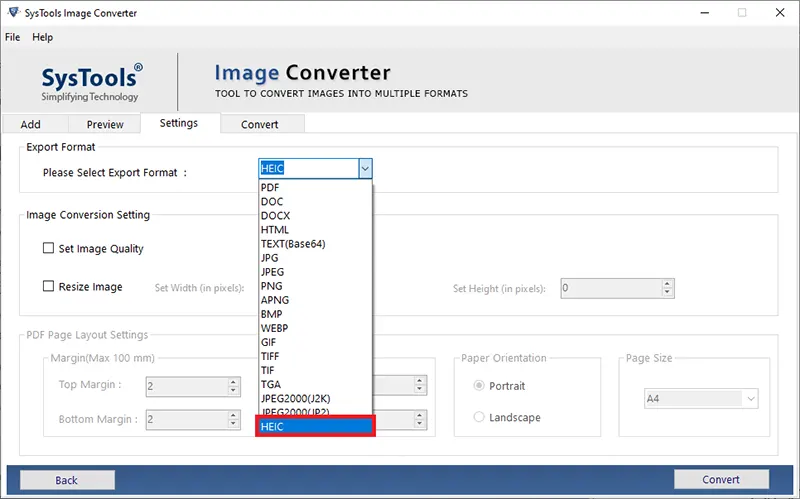Choose DOC from the format list
This screenshot has width=800, height=499.
coord(315,202)
